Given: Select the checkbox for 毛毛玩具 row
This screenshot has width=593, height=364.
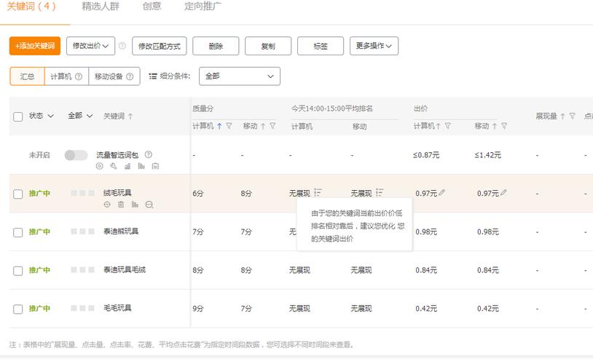Looking at the screenshot, I should (x=18, y=309).
